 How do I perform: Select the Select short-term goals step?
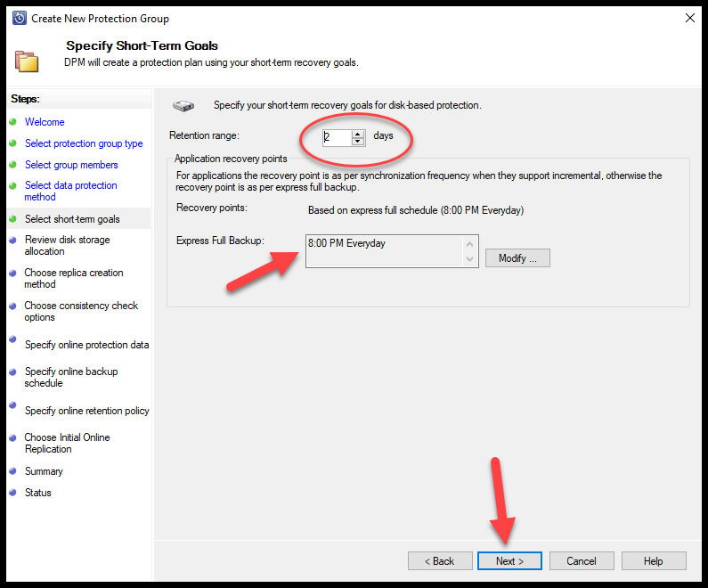(x=72, y=219)
